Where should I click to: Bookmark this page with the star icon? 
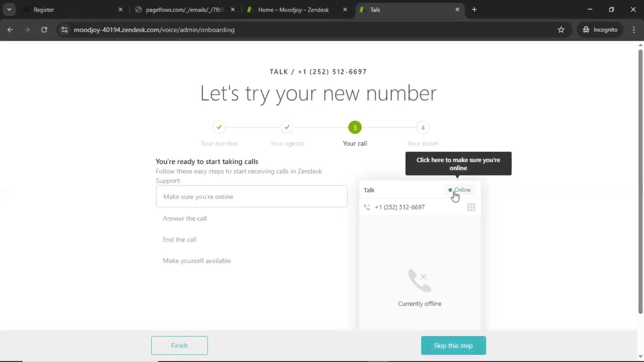point(561,30)
